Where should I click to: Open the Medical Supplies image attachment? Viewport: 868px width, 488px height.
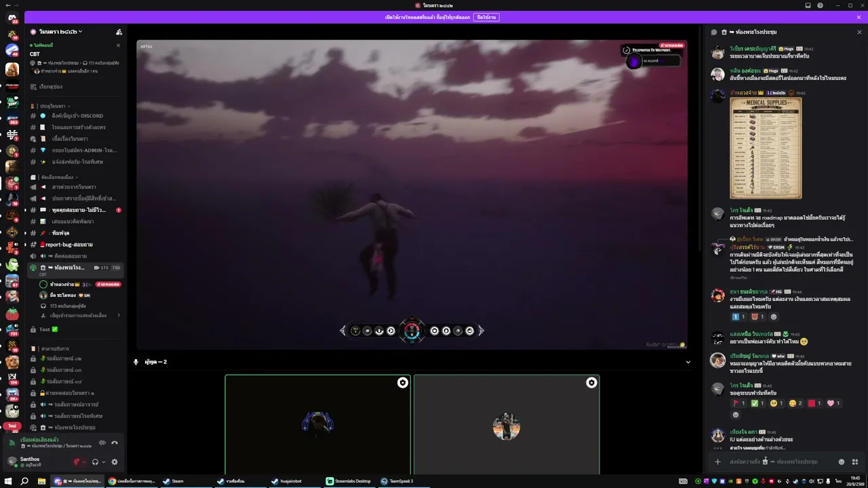pyautogui.click(x=766, y=148)
